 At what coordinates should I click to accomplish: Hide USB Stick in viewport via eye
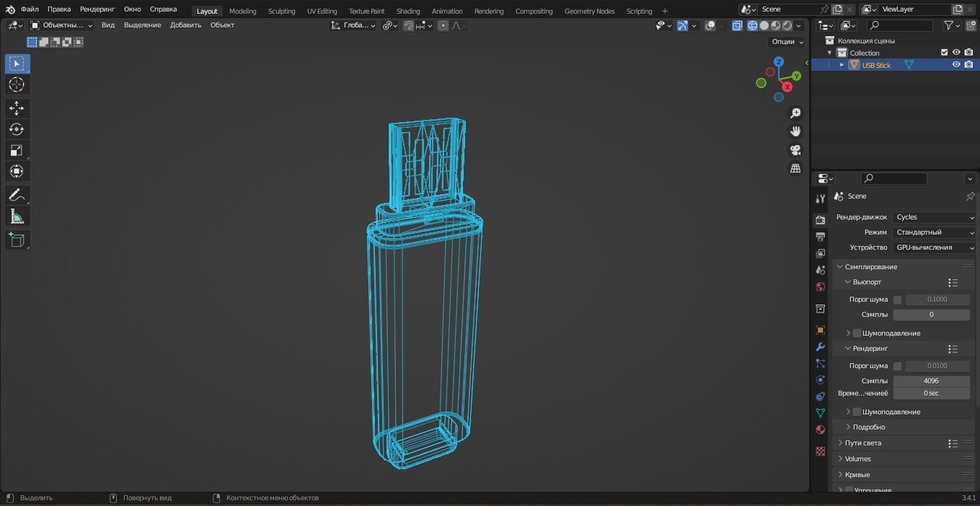coord(956,65)
